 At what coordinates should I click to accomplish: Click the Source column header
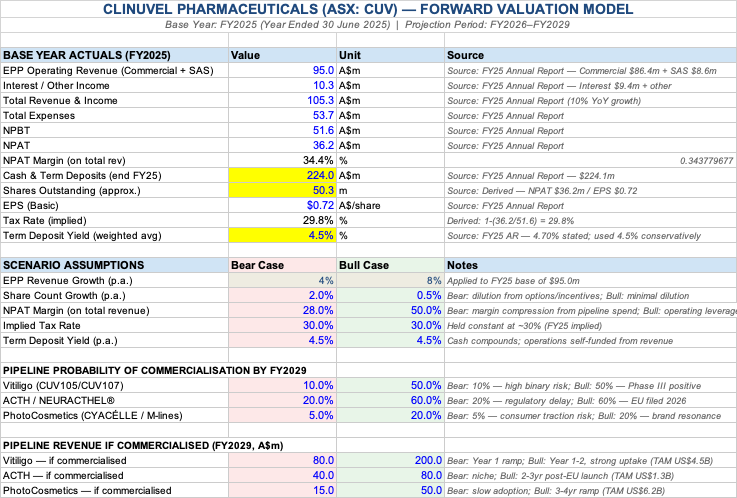pos(466,56)
